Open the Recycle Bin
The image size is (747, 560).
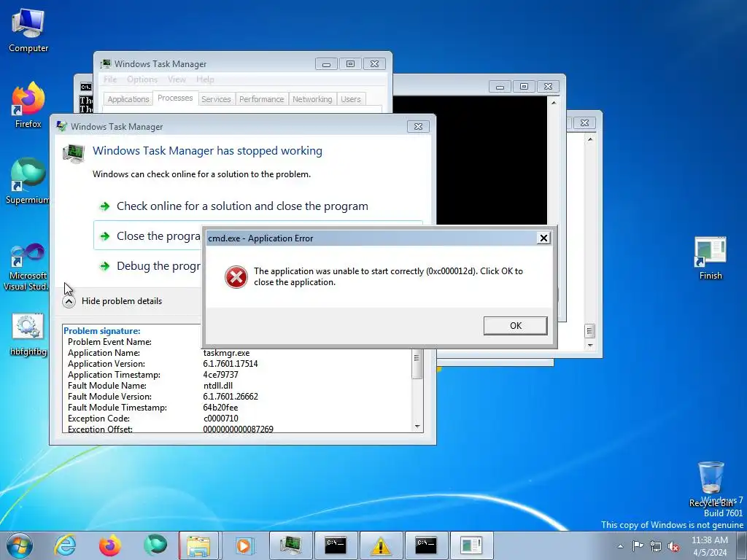[x=711, y=483]
